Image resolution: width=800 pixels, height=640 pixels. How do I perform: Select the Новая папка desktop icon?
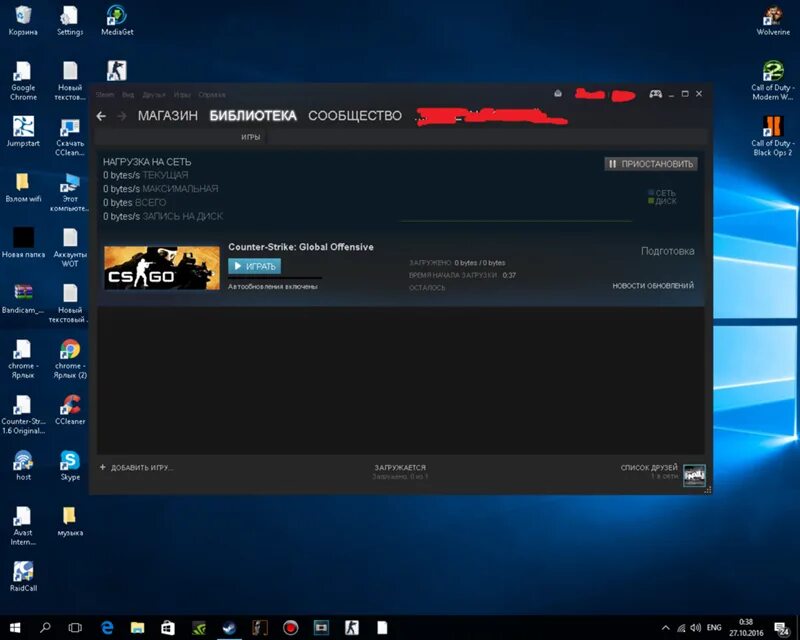tap(23, 243)
